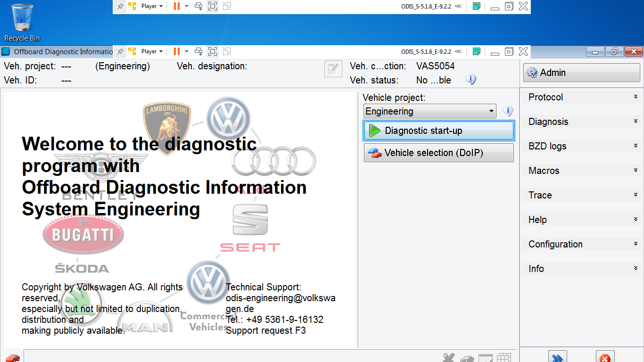Click the Help menu label
Screen dimensions: 644x362
coord(537,220)
